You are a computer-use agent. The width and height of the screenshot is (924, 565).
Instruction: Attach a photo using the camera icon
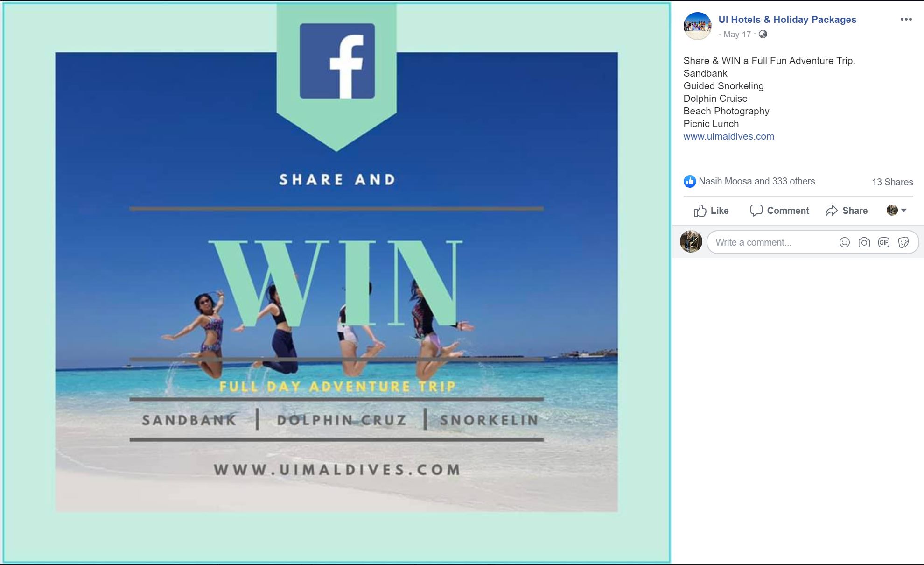coord(864,242)
